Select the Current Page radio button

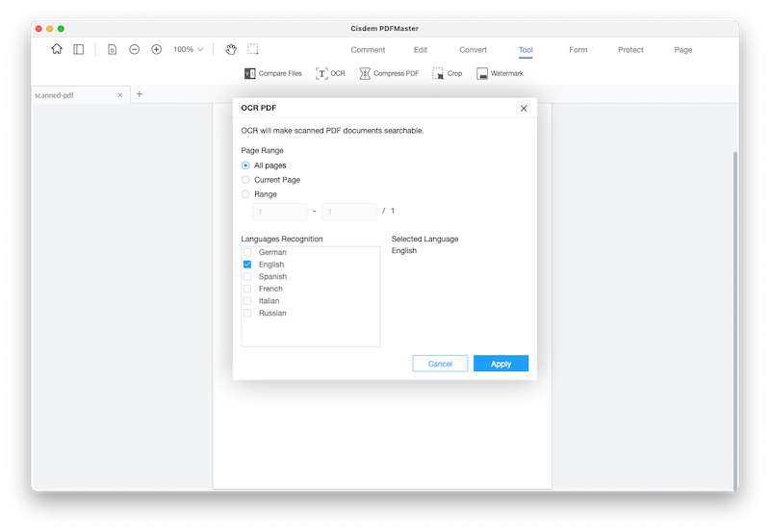(x=245, y=180)
